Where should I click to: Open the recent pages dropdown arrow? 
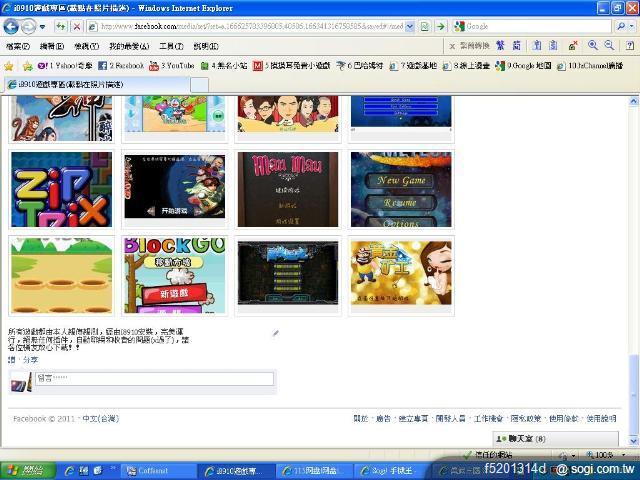42,27
